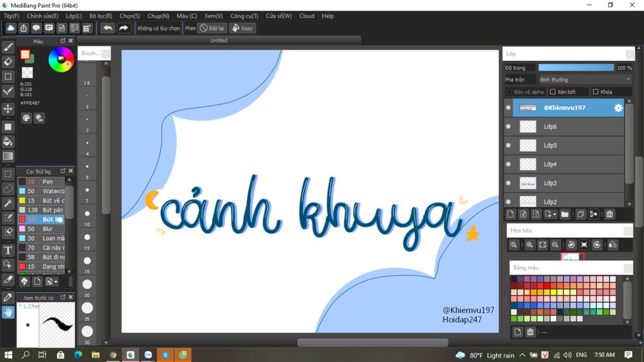Open the Bộ lọc(R) menu
644x362 pixels.
(101, 16)
